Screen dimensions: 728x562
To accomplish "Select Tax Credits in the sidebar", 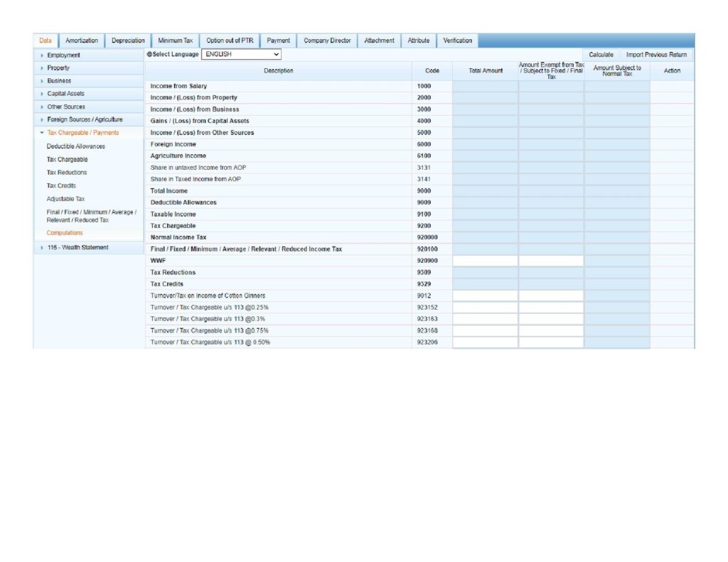I will tap(61, 185).
